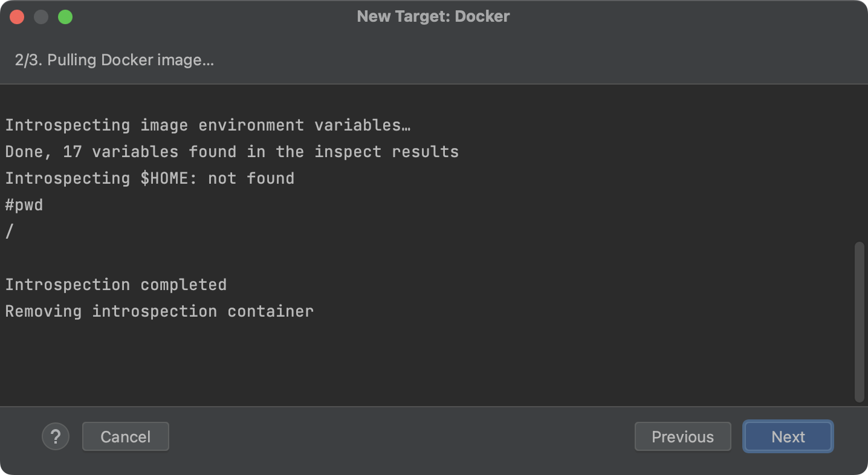This screenshot has width=868, height=475.
Task: Minimize the dialog window
Action: [x=41, y=16]
